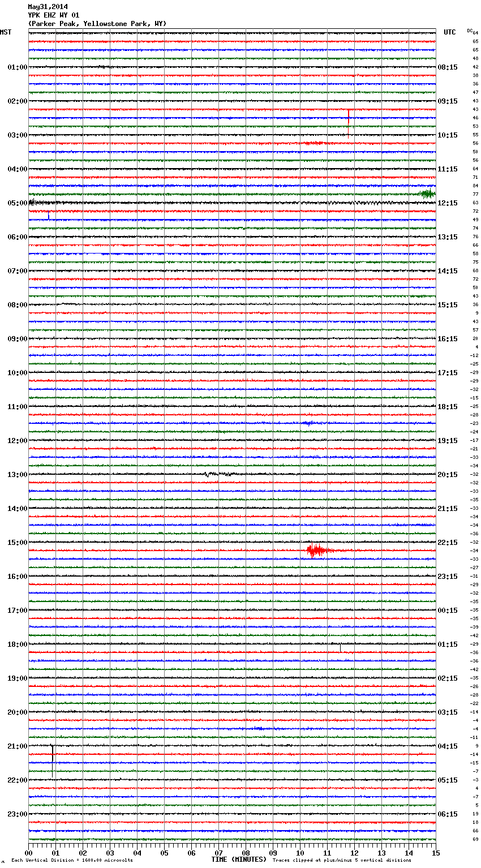
Task: Click the 04:15 UTC time label
Action: pos(448,746)
